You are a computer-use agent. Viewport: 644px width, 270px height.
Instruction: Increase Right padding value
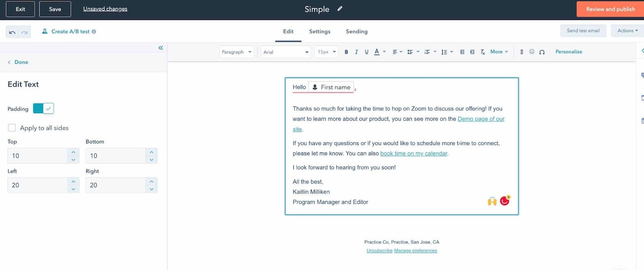(151, 182)
